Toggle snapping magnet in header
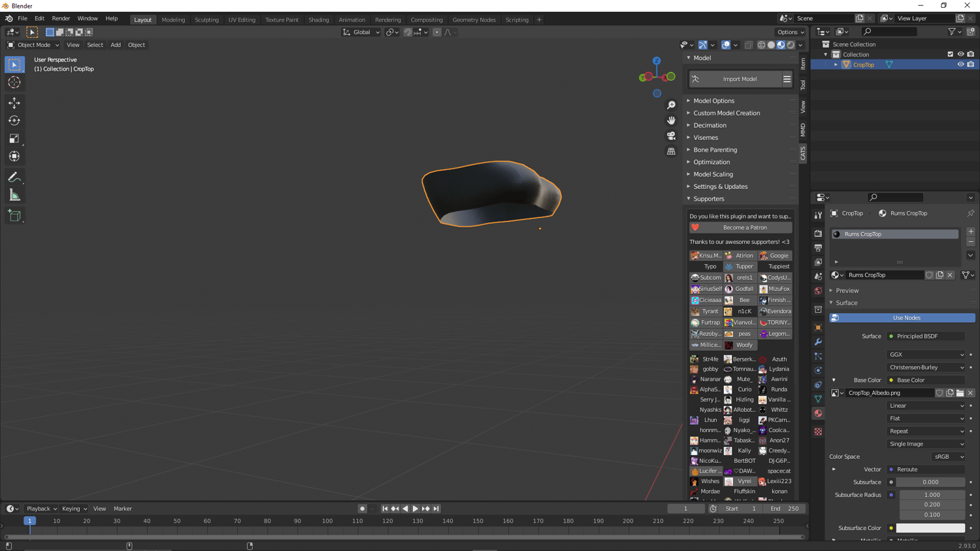This screenshot has height=551, width=980. 408,32
